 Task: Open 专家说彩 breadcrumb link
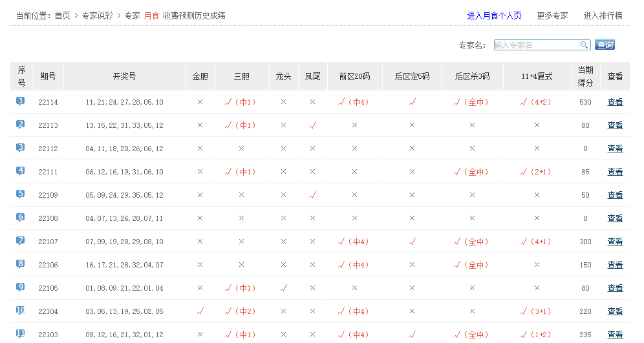click(98, 16)
